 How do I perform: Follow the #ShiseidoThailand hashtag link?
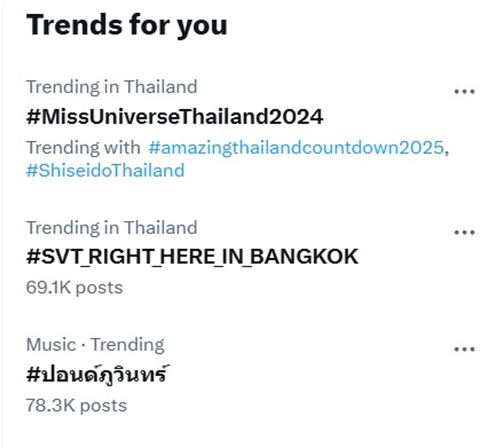(105, 170)
